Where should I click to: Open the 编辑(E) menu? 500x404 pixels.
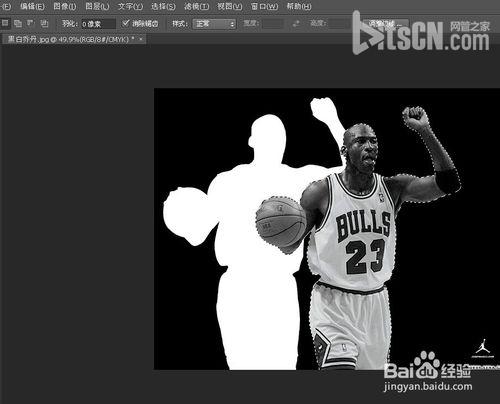[x=32, y=6]
